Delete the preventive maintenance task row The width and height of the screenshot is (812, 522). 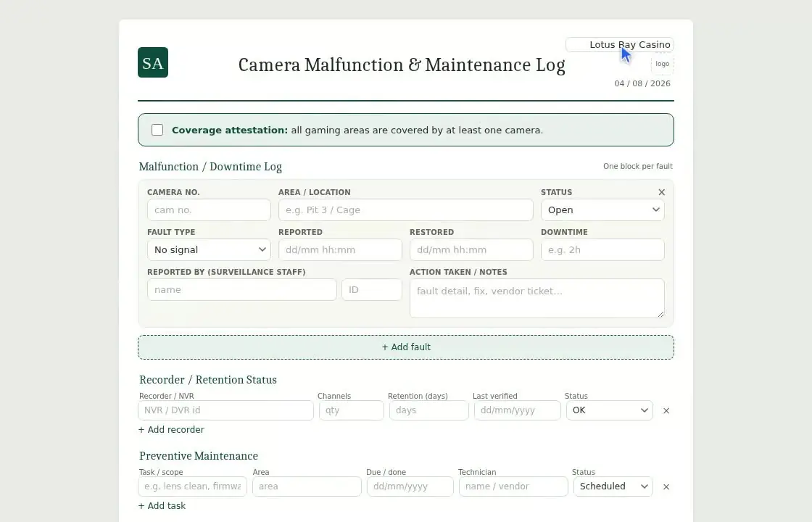[666, 486]
